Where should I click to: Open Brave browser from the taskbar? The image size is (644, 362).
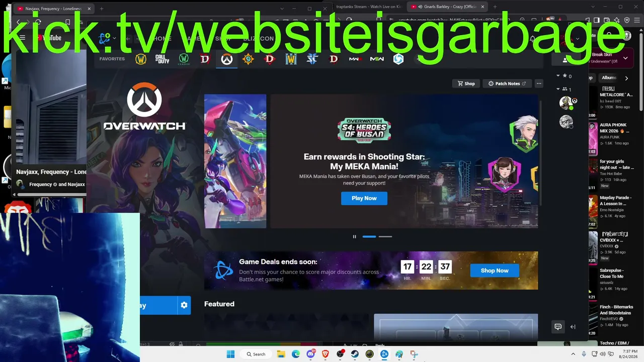325,354
